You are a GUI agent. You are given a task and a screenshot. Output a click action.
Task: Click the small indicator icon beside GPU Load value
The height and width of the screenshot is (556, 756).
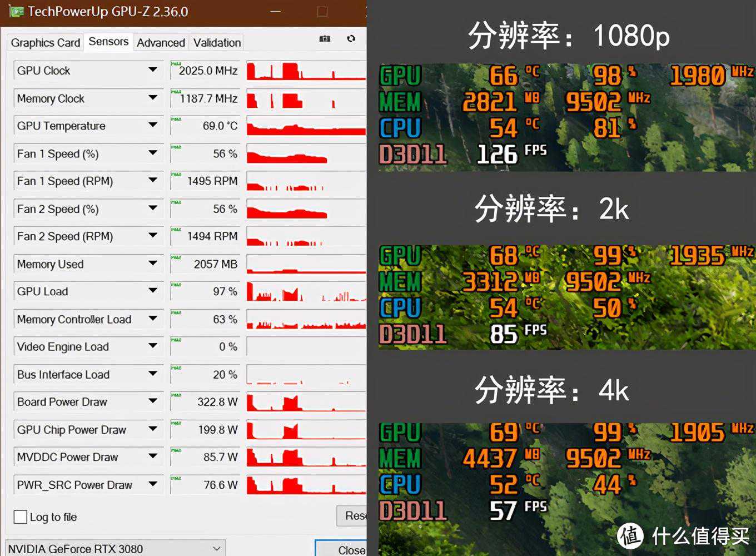[x=176, y=285]
